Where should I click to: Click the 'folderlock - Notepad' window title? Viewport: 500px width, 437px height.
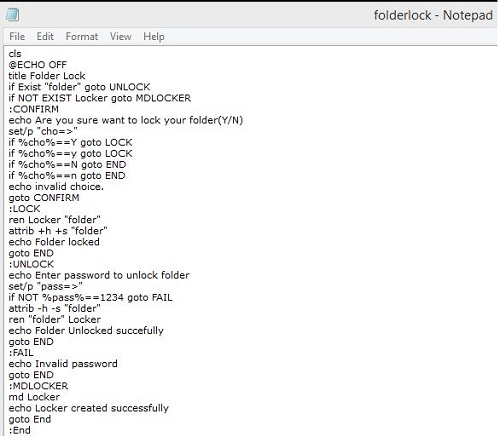[x=433, y=15]
